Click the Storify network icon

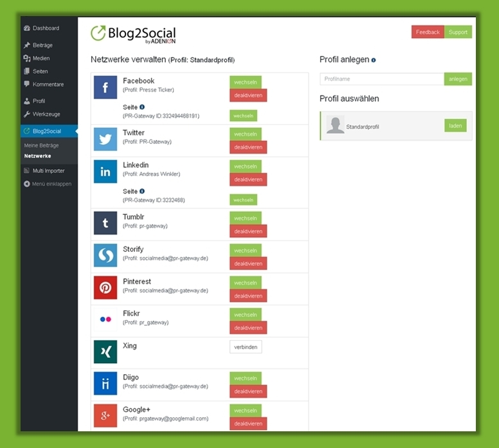tap(105, 255)
